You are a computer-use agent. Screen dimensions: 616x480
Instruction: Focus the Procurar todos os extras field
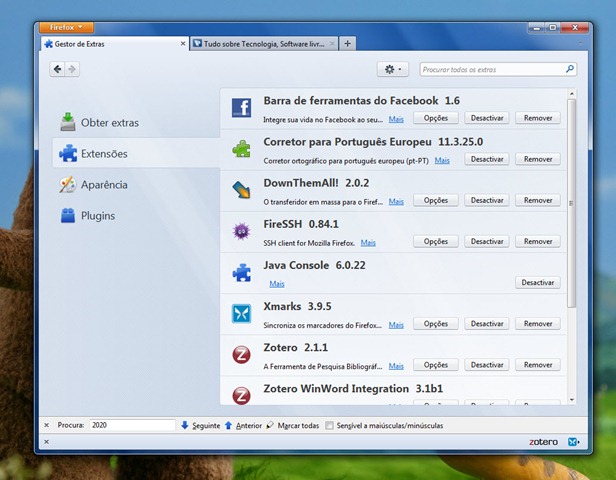coord(493,70)
